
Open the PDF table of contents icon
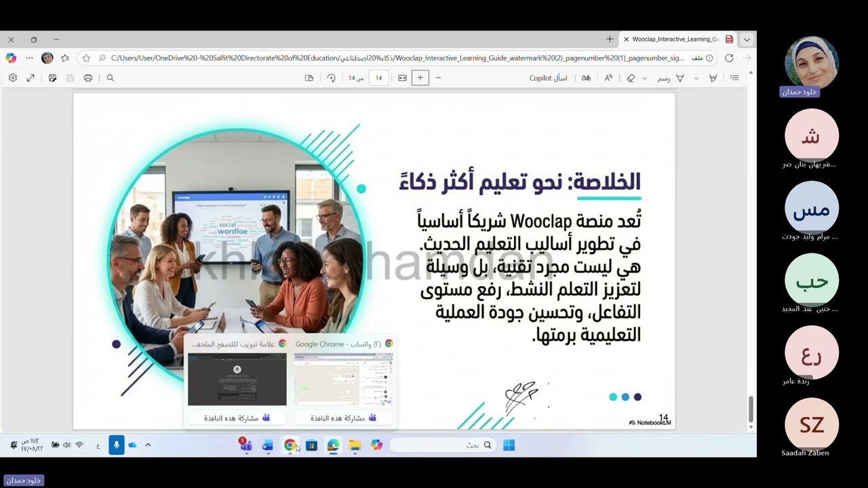point(734,78)
